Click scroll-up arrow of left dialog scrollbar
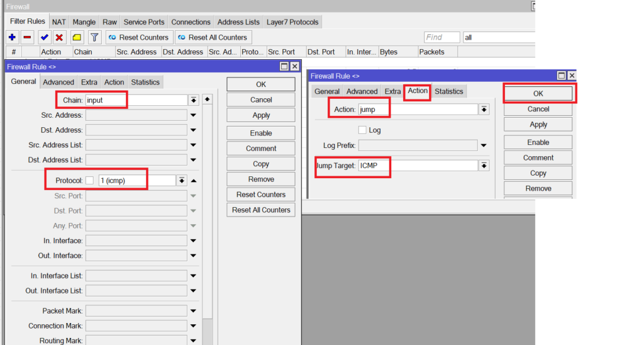This screenshot has height=345, width=644. pos(208,99)
